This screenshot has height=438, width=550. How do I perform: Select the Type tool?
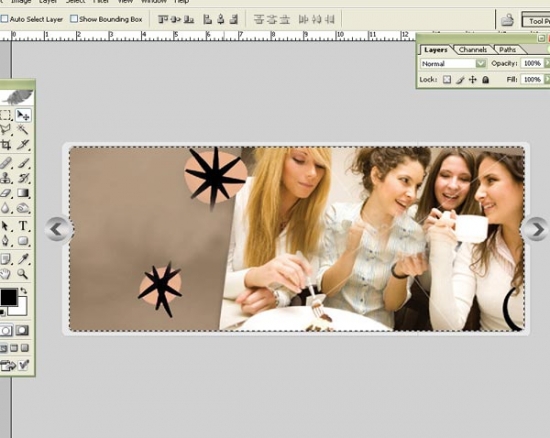(x=23, y=226)
